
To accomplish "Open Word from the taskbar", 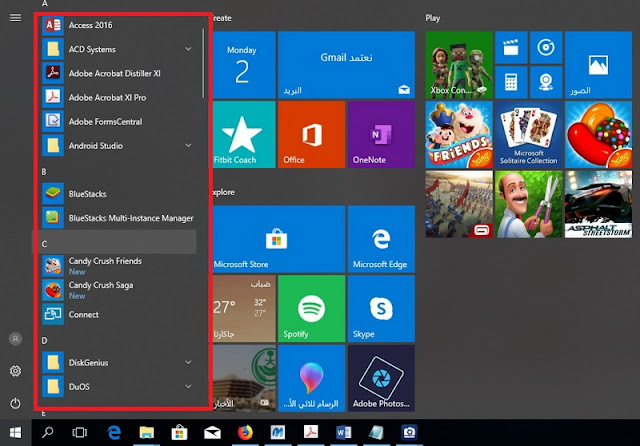I will point(343,433).
